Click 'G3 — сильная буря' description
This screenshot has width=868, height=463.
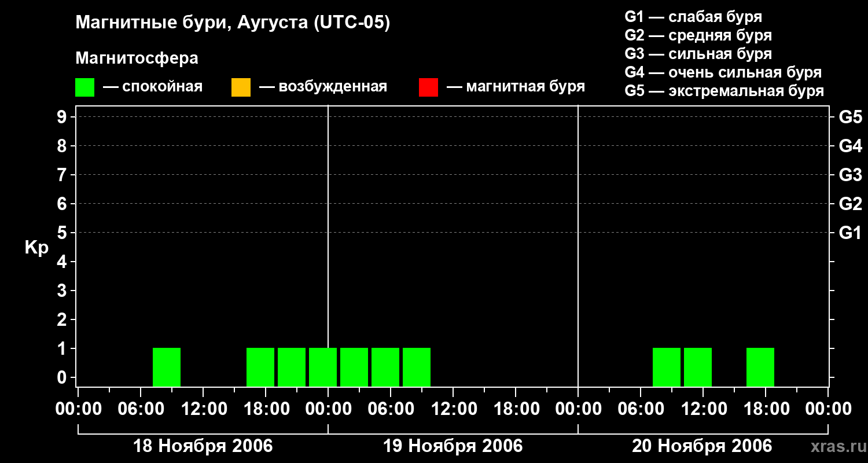coord(698,54)
